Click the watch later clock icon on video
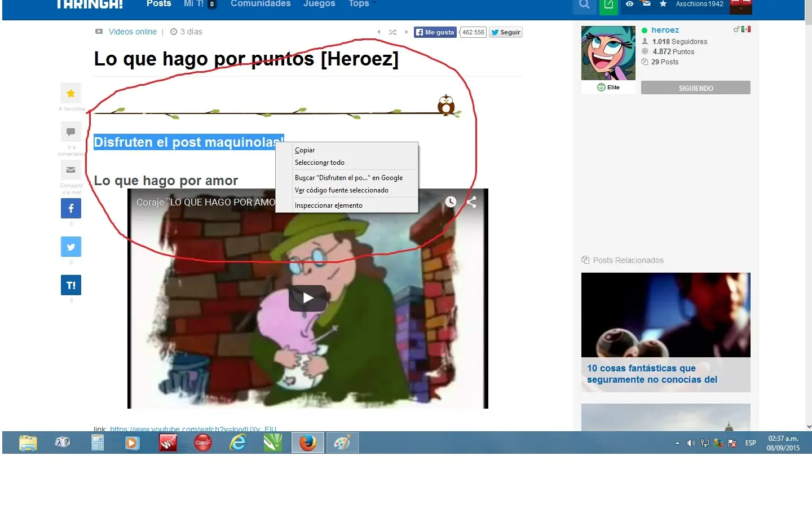Viewport: 812px width, 508px height. coord(451,202)
